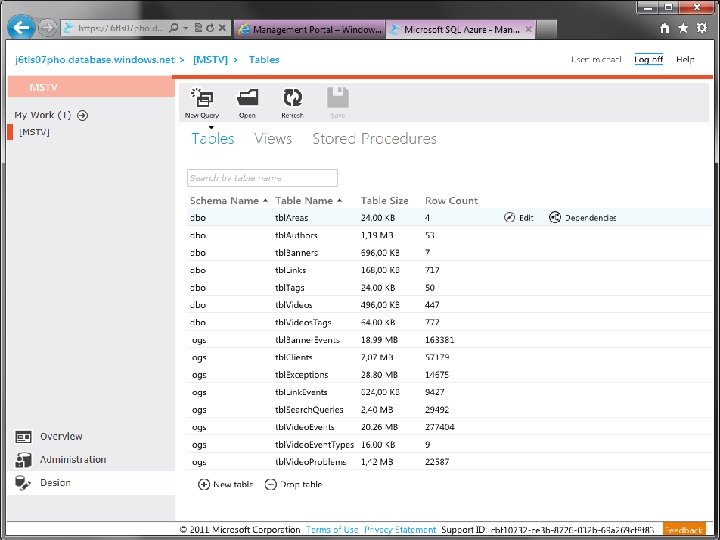Click row count 163381 cell

439,340
